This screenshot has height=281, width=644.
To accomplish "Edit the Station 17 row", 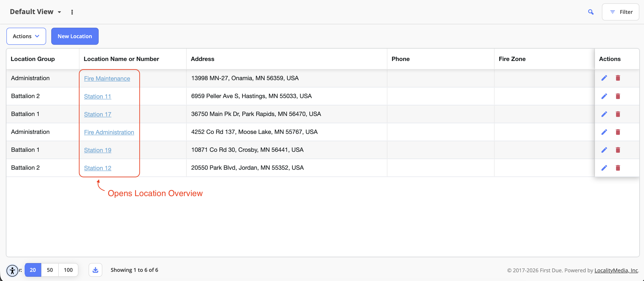I will point(604,114).
